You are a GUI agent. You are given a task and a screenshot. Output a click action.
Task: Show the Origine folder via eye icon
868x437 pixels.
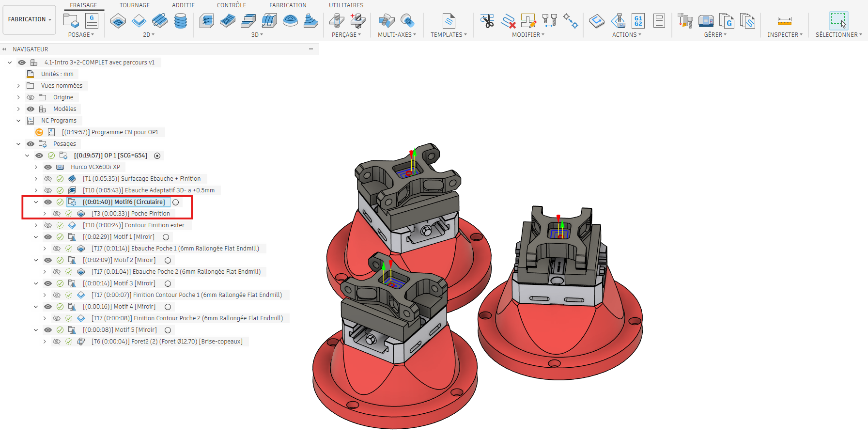(31, 97)
